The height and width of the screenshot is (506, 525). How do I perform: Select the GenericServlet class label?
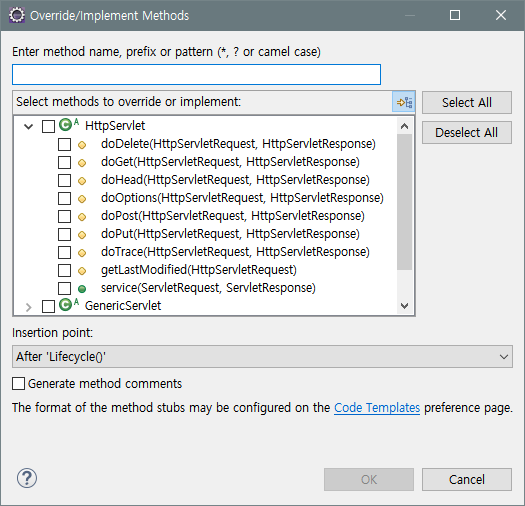123,306
